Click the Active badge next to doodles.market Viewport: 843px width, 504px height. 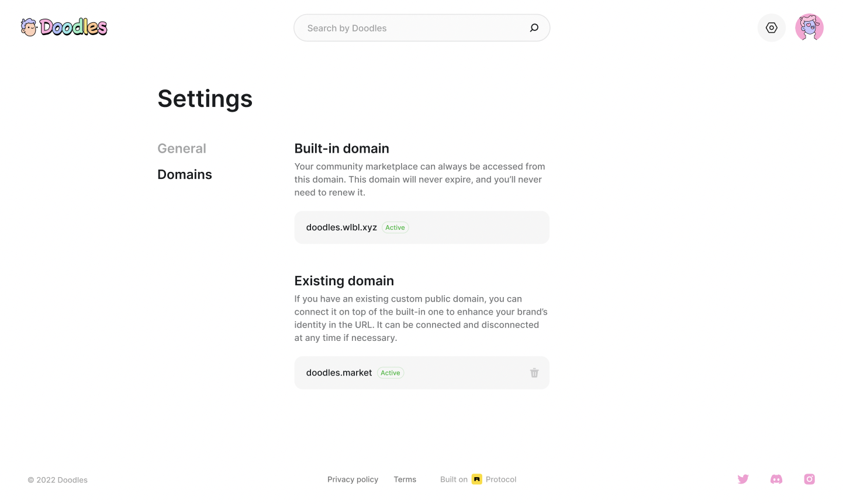pos(391,372)
